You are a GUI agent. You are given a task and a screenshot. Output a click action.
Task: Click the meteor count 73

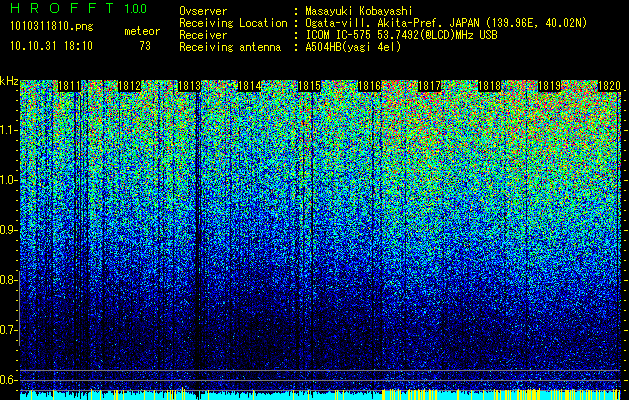pyautogui.click(x=145, y=46)
